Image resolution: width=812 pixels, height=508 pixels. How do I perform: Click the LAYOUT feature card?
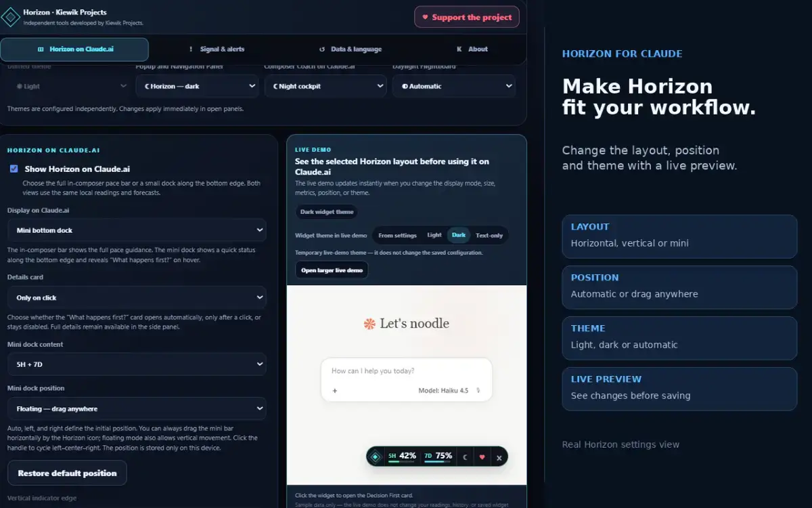coord(679,236)
